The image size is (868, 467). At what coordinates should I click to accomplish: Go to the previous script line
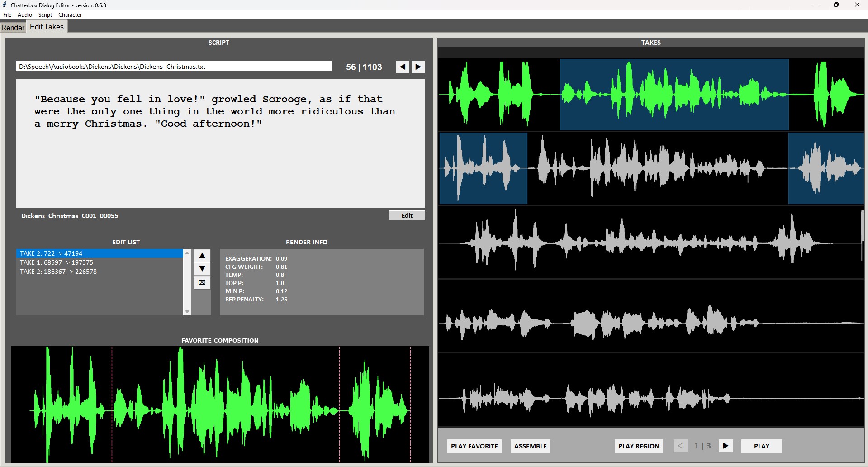(402, 67)
